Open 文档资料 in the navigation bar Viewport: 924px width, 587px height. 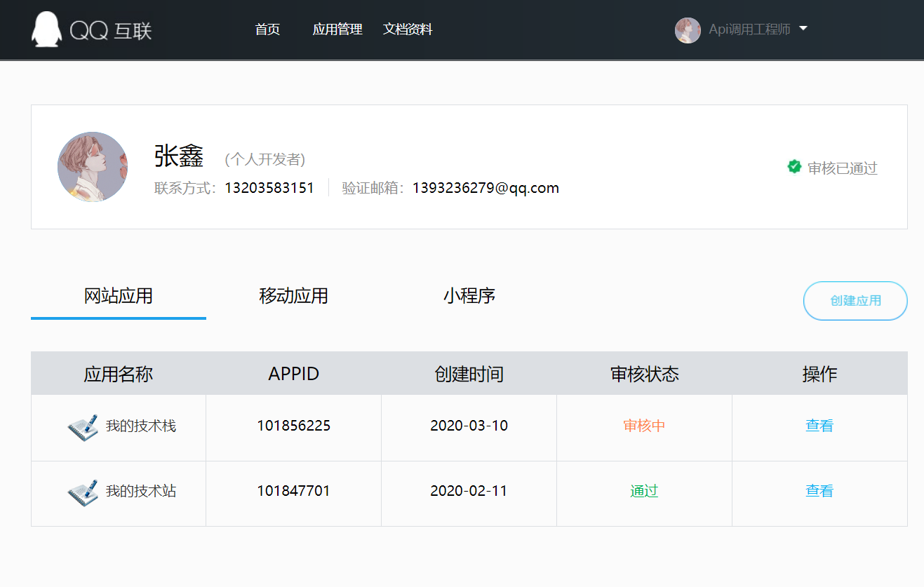[408, 29]
